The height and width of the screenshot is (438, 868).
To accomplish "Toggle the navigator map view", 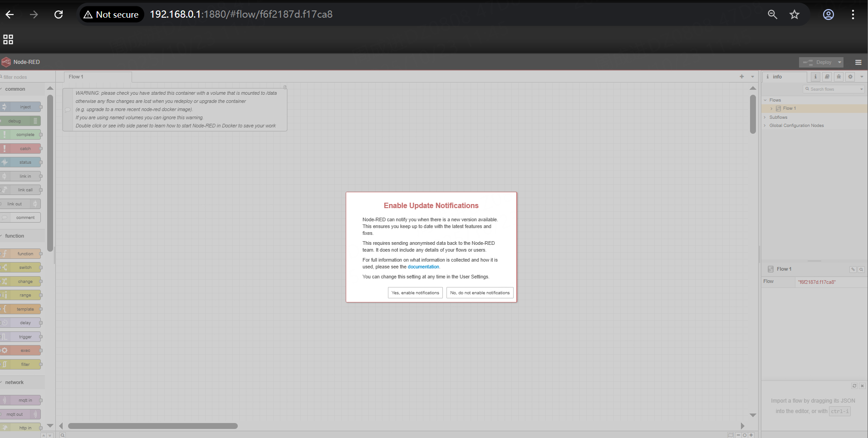I will [x=731, y=435].
